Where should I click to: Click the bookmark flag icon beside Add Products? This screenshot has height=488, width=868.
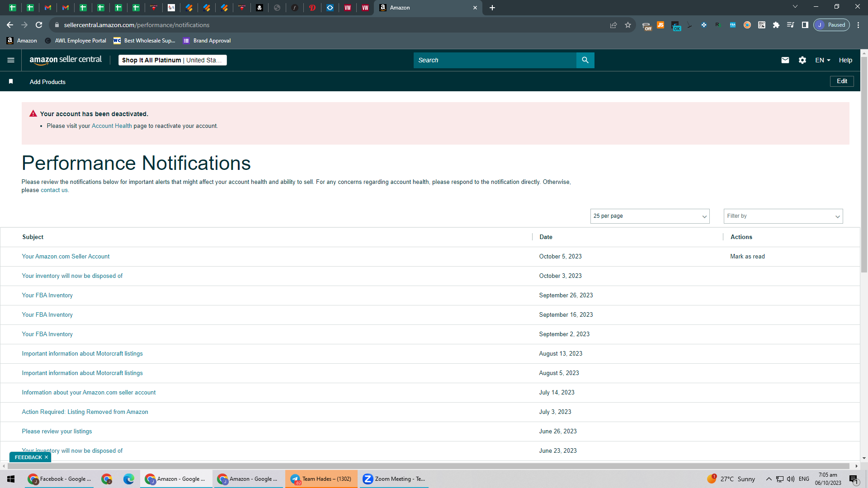pyautogui.click(x=11, y=81)
